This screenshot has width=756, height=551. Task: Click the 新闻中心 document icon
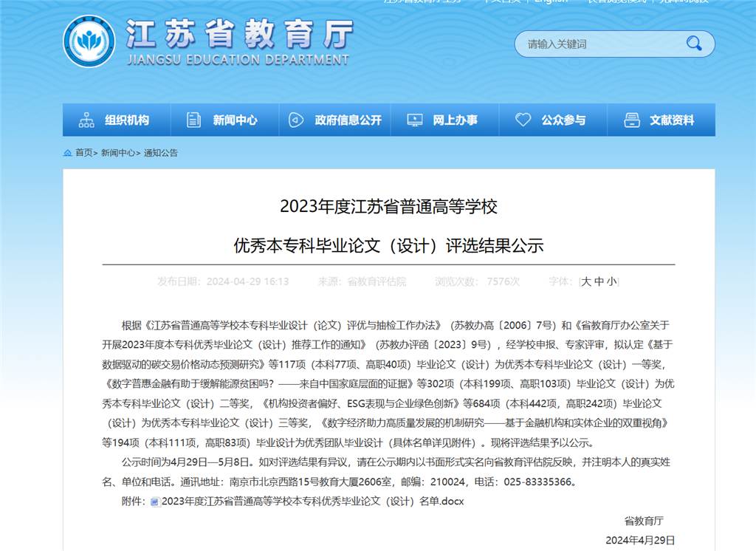(x=194, y=120)
